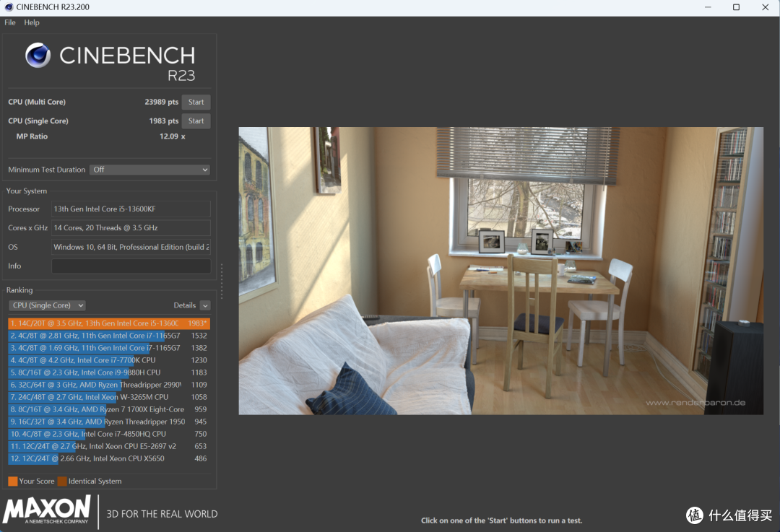This screenshot has width=780, height=532.
Task: Open the Help menu
Action: (32, 22)
